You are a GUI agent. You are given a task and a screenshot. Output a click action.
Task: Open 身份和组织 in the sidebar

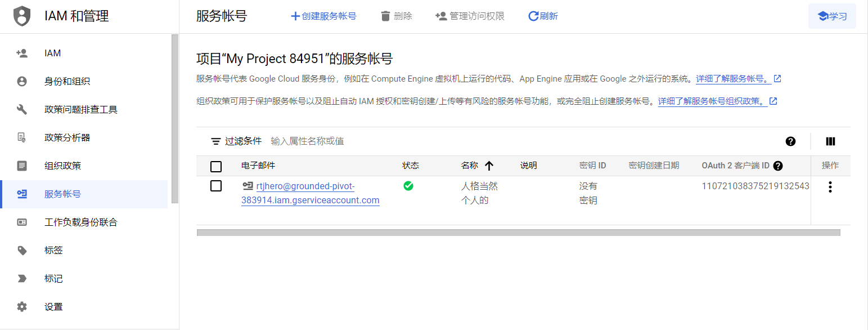click(84, 82)
